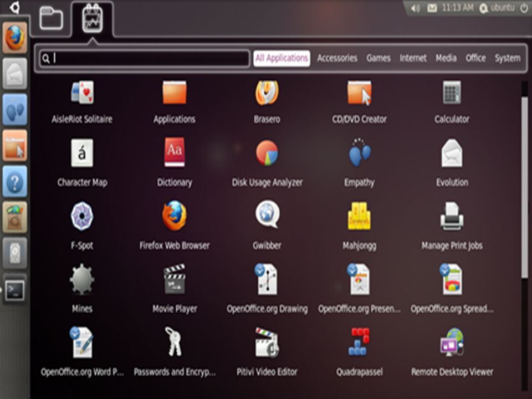Open Movie Player
The image size is (532, 399).
175,279
